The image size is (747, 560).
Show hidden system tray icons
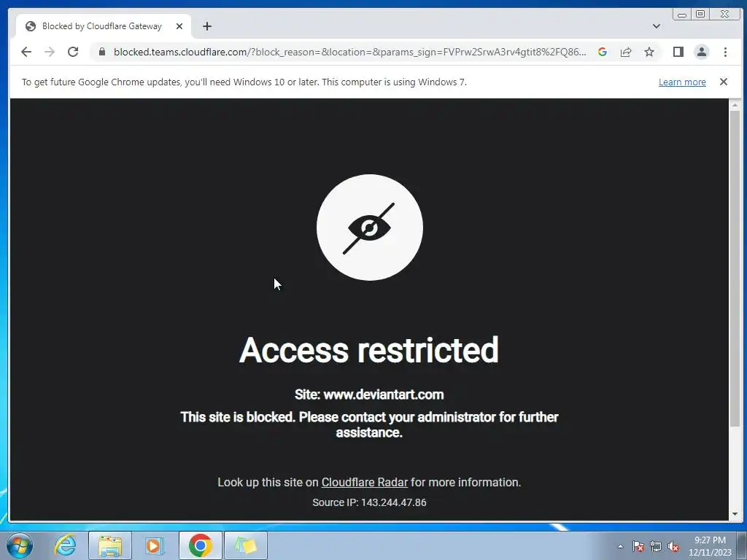[x=620, y=546]
